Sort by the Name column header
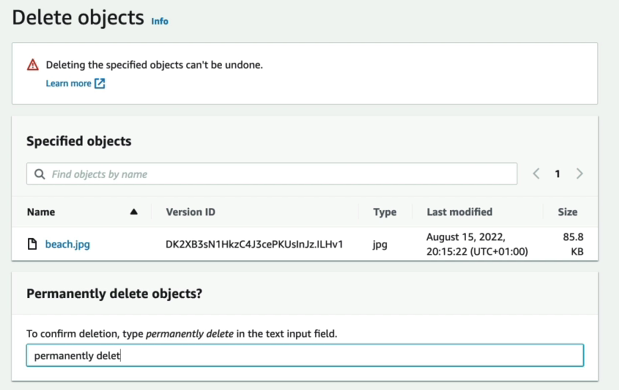The height and width of the screenshot is (390, 619). pos(41,212)
